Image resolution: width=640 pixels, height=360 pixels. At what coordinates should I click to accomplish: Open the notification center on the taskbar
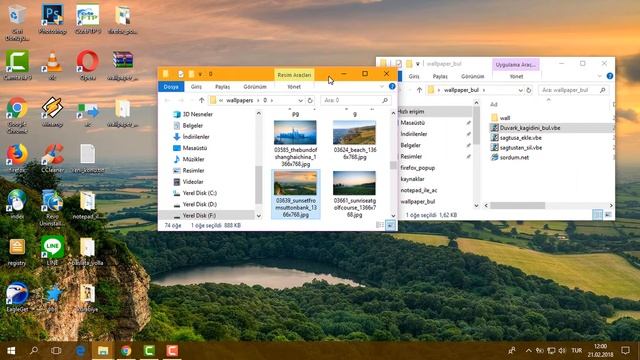click(x=625, y=351)
